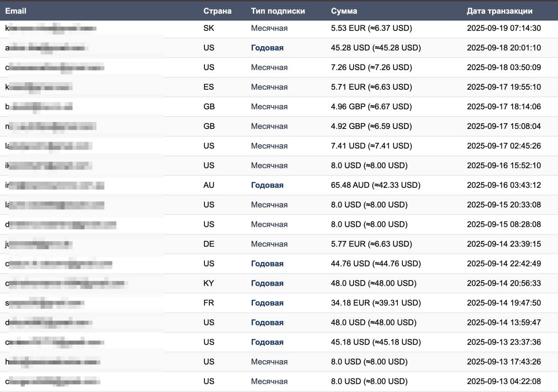This screenshot has width=558, height=392.
Task: Click the Тип подписки column header
Action: point(278,11)
